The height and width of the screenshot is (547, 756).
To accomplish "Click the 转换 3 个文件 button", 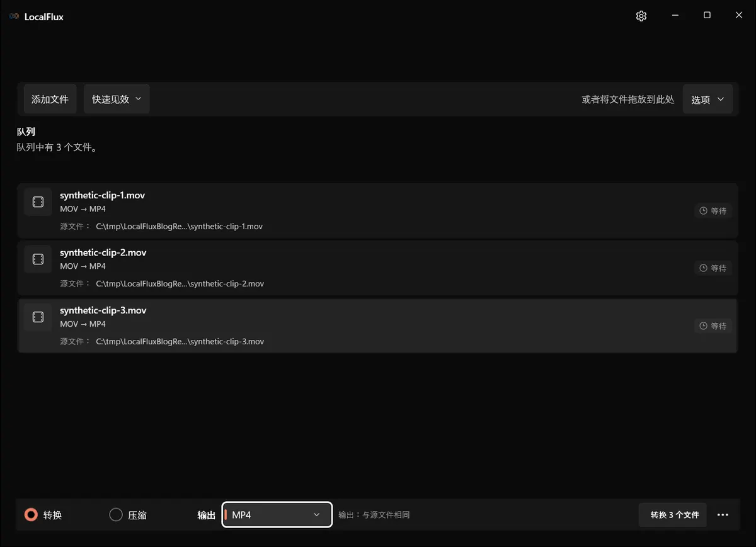I will pyautogui.click(x=673, y=515).
